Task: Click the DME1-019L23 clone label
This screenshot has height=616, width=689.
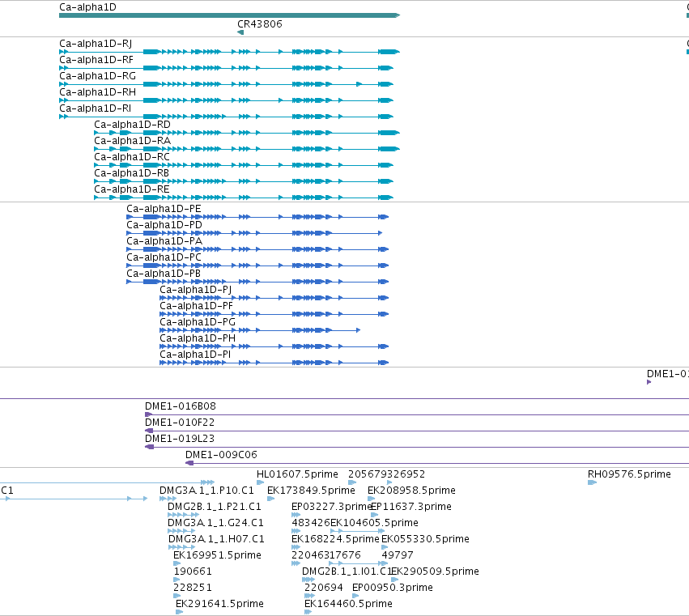Action: pyautogui.click(x=180, y=439)
